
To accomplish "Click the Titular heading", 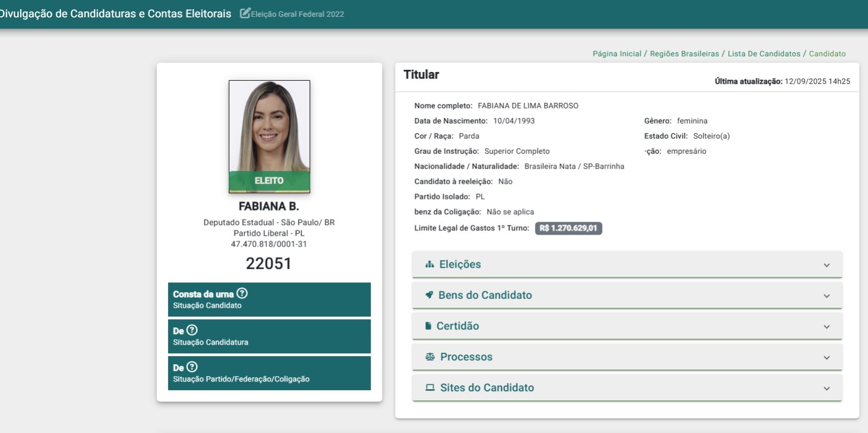I will (421, 75).
